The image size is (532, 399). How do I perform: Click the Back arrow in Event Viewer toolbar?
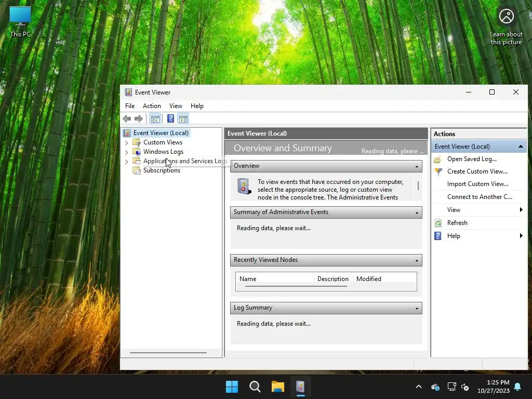[127, 119]
